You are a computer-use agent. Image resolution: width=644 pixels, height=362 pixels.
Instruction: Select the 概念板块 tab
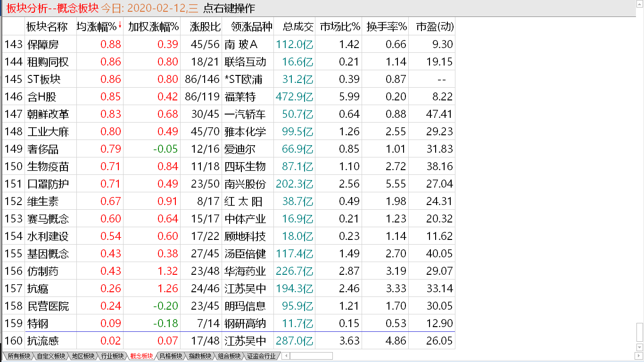click(141, 356)
